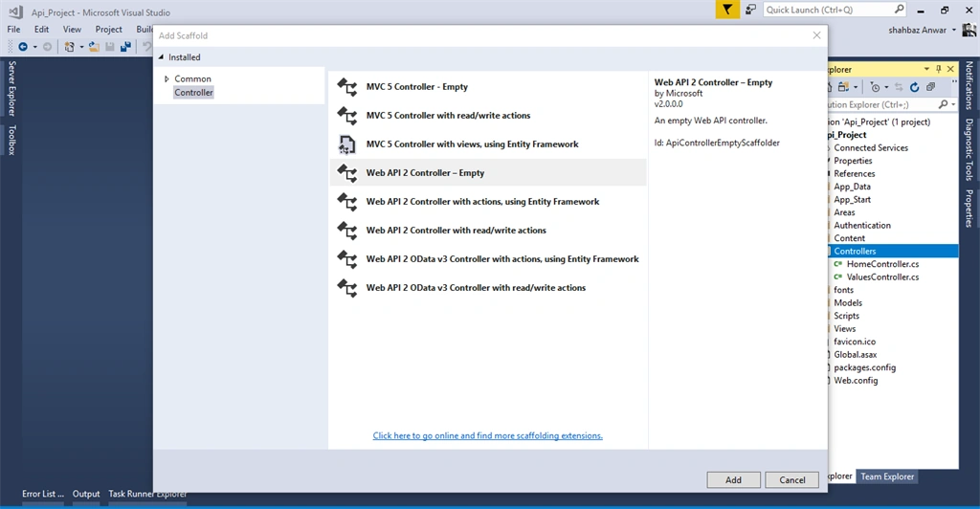Open the Server Explorer side tab
Viewport: 980px width, 509px height.
coord(11,88)
